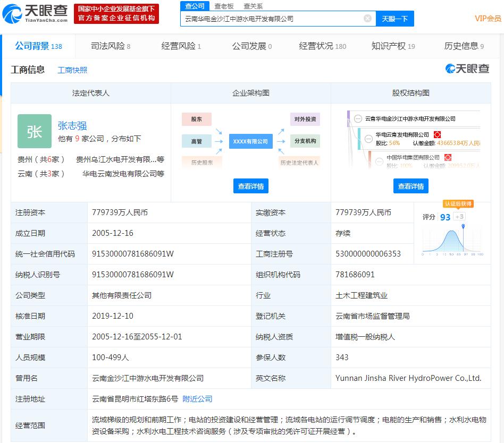
Task: Click former name 云南金沙江中游水电开发有限公司
Action: coord(148,378)
